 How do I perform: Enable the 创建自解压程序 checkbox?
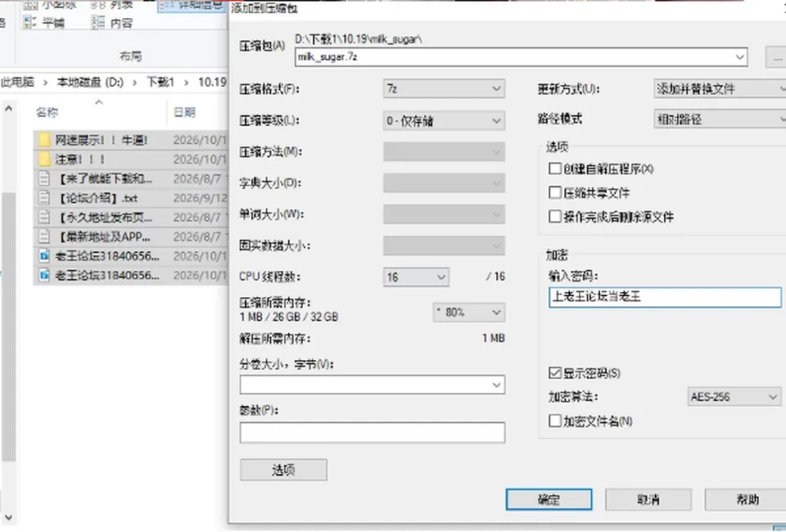click(x=555, y=169)
